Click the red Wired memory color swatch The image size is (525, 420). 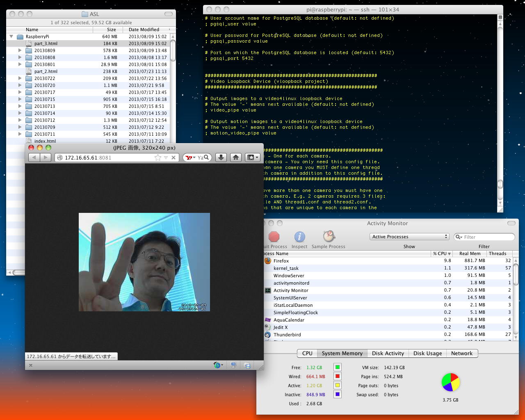click(x=338, y=377)
